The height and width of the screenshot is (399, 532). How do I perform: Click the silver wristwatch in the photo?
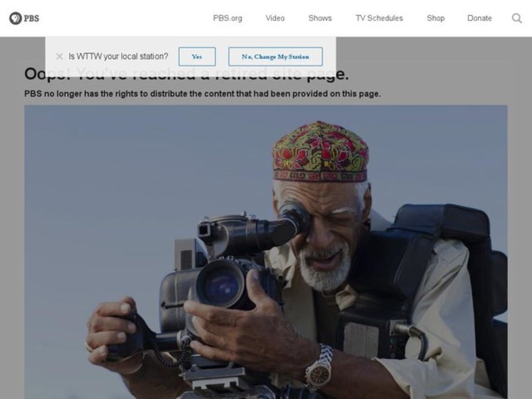[319, 366]
